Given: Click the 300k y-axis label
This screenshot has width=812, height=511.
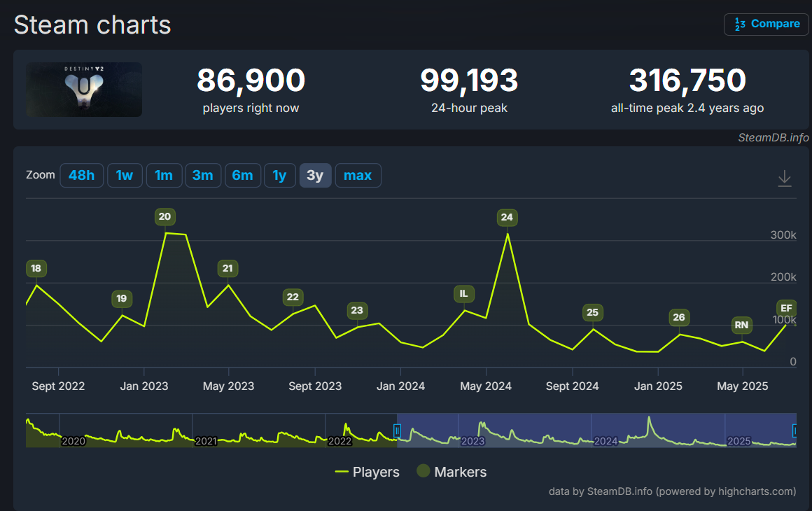Looking at the screenshot, I should tap(783, 234).
